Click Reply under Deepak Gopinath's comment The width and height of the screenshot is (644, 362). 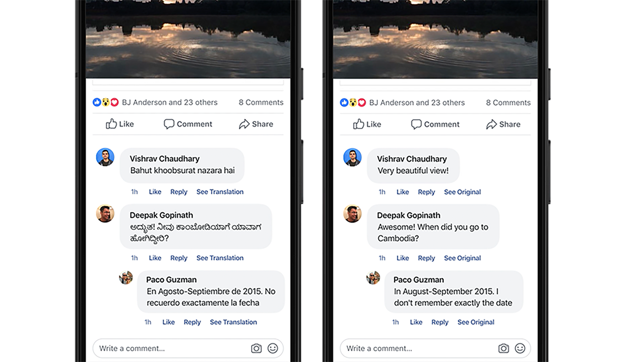coord(178,258)
